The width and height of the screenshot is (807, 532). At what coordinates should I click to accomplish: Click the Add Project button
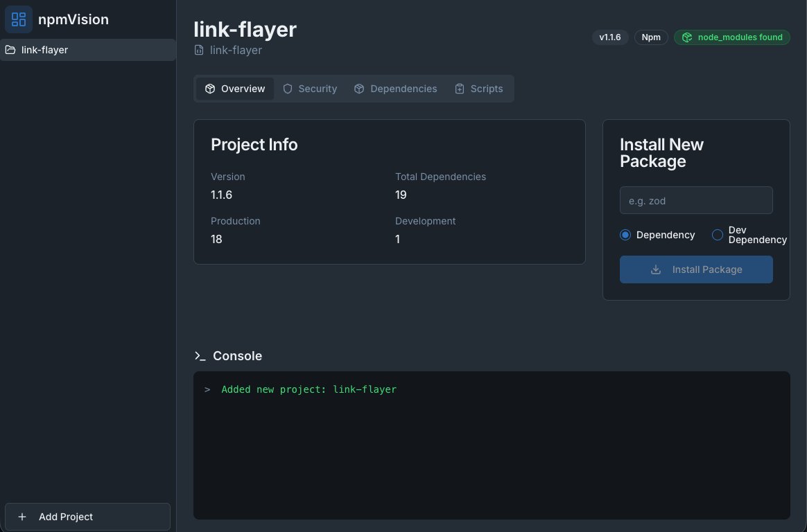coord(87,517)
